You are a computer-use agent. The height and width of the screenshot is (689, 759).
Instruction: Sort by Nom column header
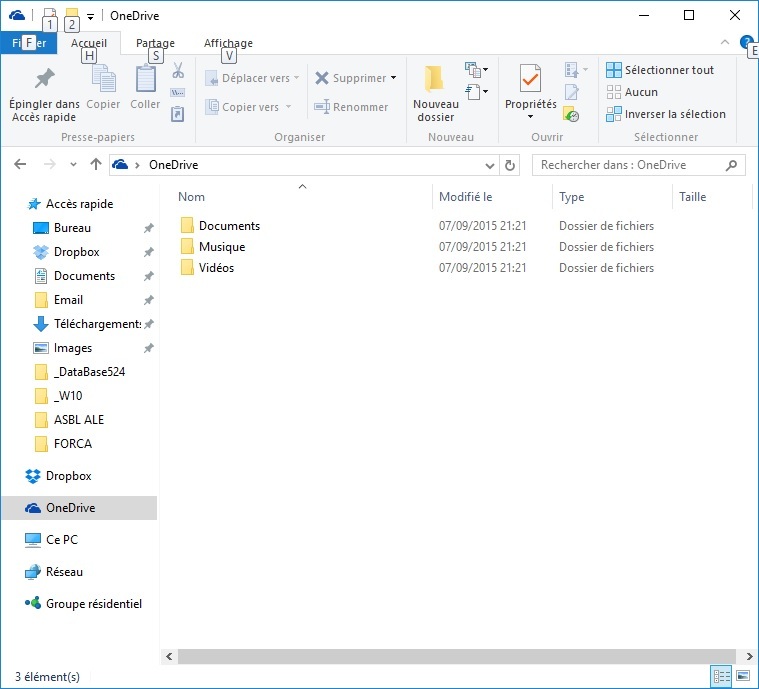pos(191,197)
